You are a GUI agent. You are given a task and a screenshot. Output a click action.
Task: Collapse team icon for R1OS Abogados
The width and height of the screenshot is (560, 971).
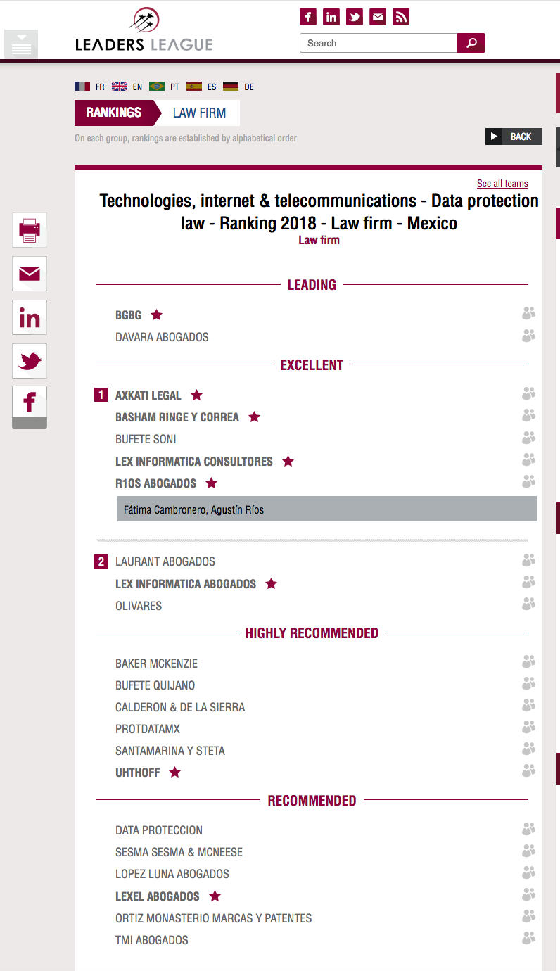coord(528,482)
